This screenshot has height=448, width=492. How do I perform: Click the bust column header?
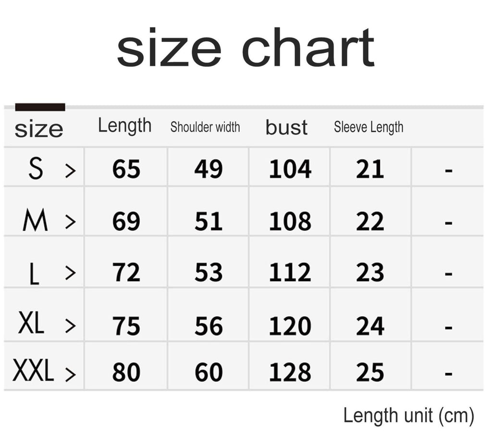pyautogui.click(x=286, y=127)
